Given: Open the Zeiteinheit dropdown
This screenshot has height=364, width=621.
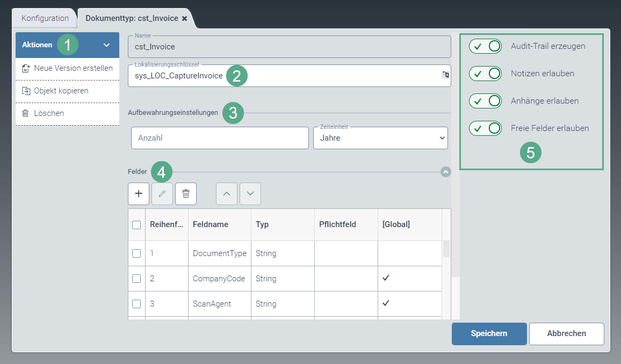Looking at the screenshot, I should (x=380, y=138).
